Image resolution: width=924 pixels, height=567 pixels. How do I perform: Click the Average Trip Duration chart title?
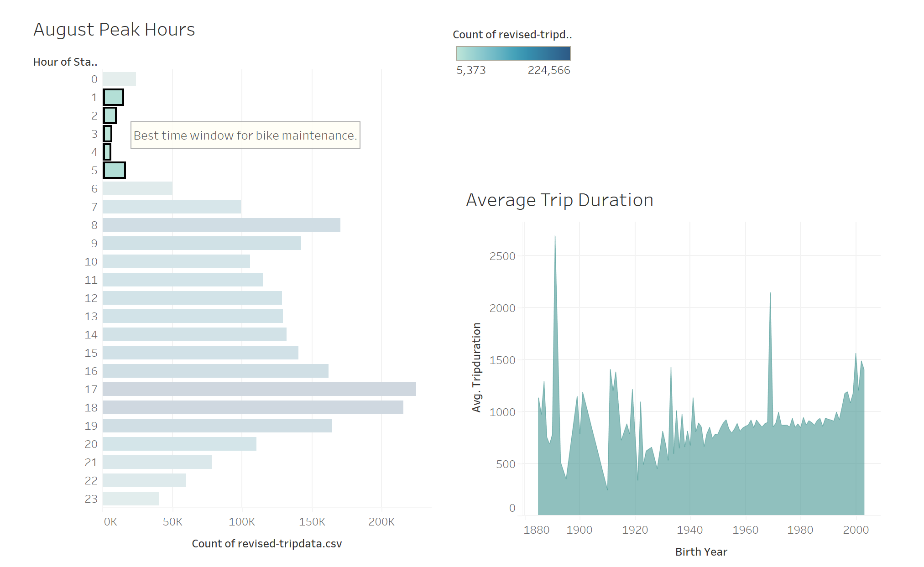tap(559, 199)
